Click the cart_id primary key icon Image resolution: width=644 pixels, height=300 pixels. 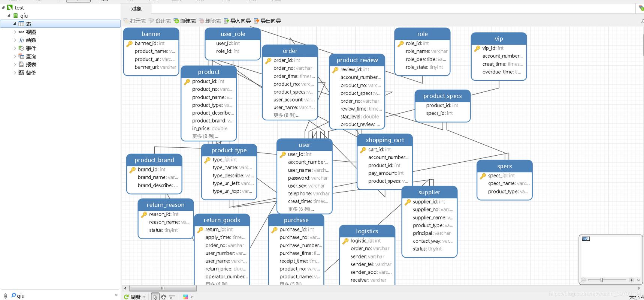click(x=363, y=150)
